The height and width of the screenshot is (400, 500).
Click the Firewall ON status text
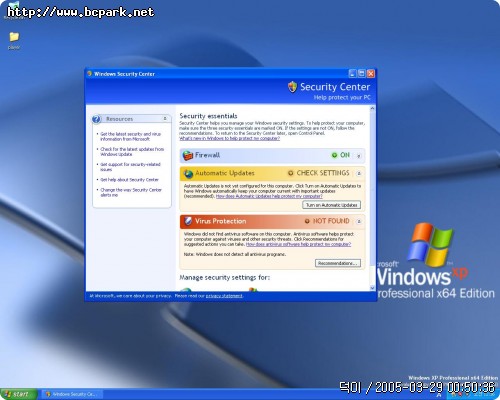345,155
